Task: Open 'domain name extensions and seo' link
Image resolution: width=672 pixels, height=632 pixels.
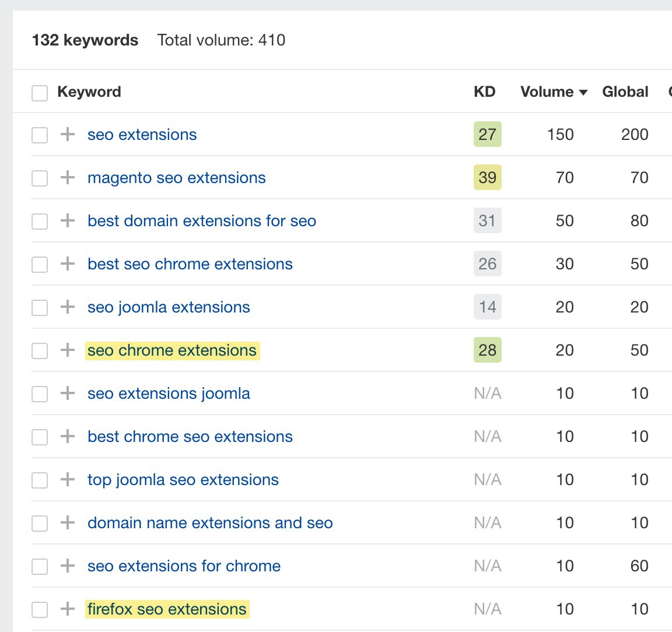Action: (x=210, y=523)
